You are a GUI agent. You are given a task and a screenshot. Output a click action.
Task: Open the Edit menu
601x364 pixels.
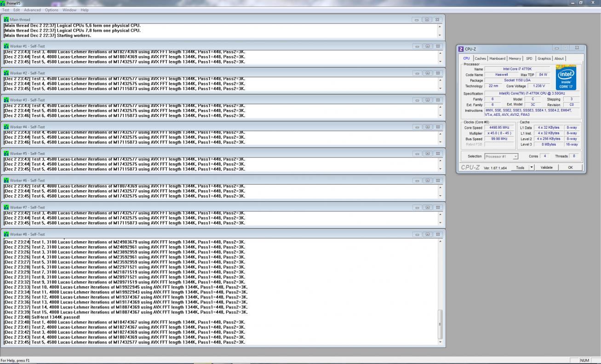click(17, 10)
